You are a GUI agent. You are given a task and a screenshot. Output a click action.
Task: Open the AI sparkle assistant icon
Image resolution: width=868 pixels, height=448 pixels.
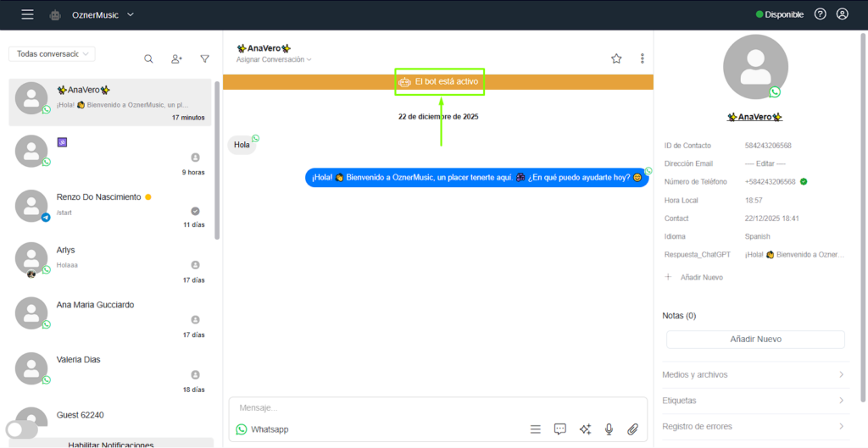tap(585, 429)
